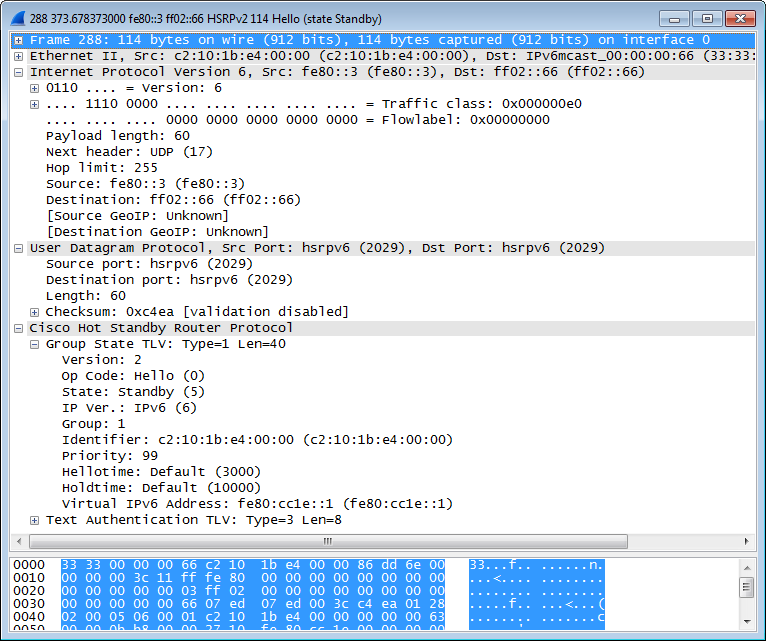Maximize the packet detail window
This screenshot has height=641, width=766.
pos(707,19)
